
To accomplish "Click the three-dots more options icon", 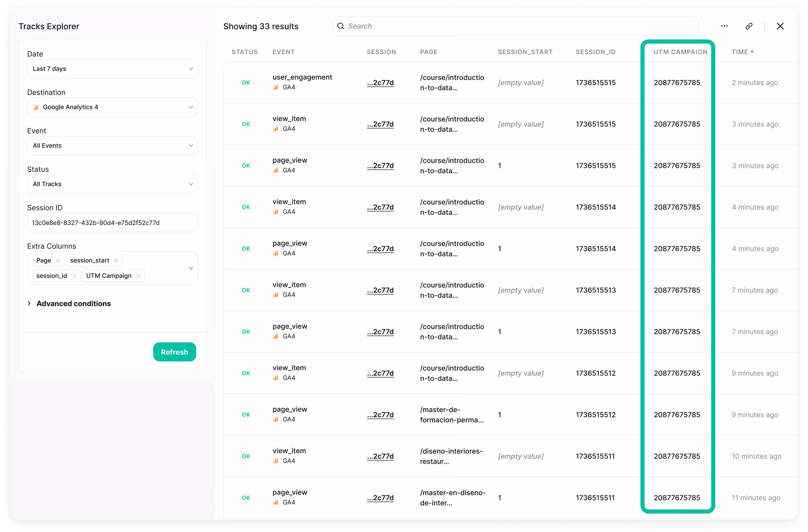I will click(724, 26).
